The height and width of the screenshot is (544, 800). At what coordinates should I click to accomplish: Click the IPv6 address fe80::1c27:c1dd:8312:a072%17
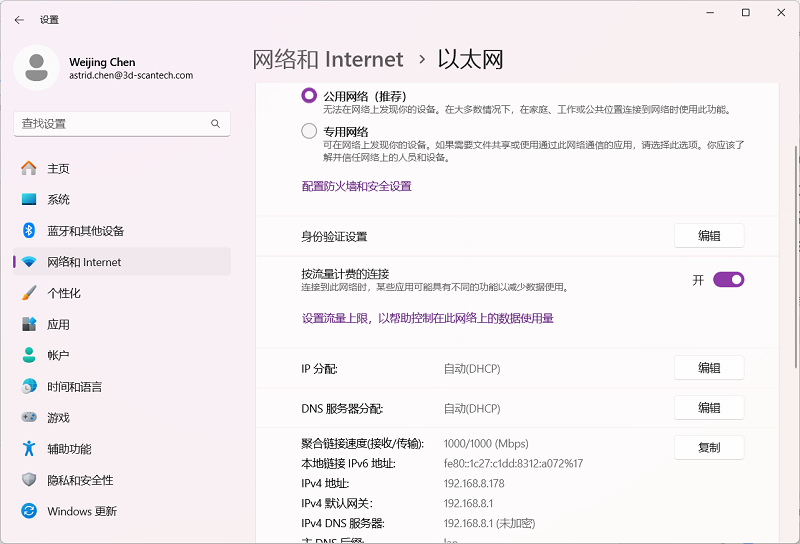(x=513, y=463)
